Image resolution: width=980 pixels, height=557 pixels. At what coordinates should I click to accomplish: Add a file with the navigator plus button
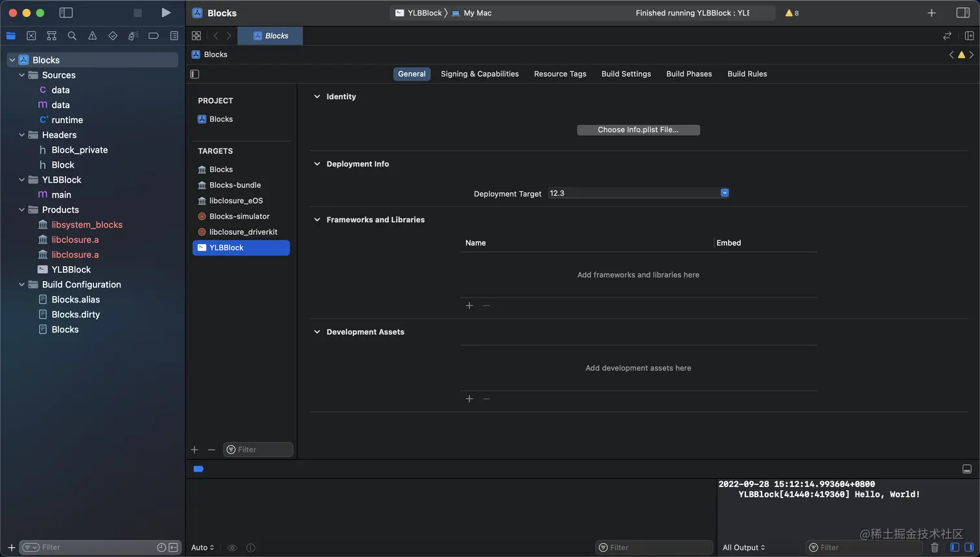coord(11,547)
